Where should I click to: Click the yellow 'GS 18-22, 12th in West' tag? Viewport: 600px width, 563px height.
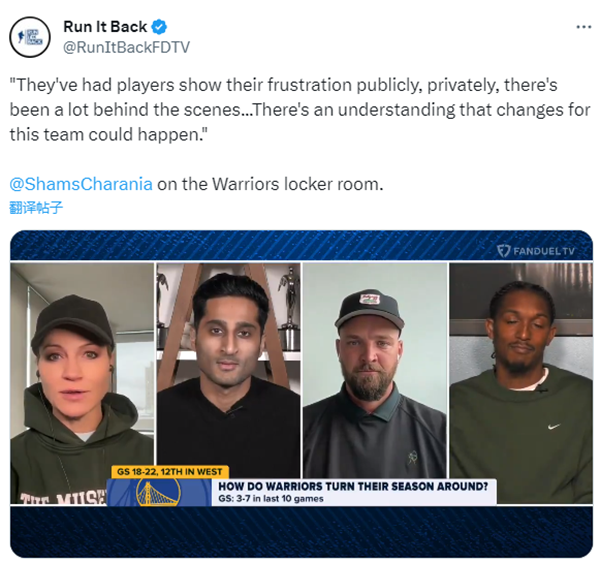tap(170, 472)
